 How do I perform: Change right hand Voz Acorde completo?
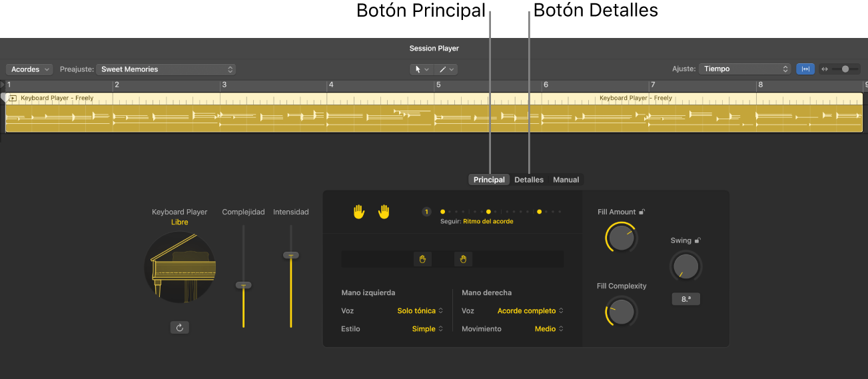pos(531,310)
